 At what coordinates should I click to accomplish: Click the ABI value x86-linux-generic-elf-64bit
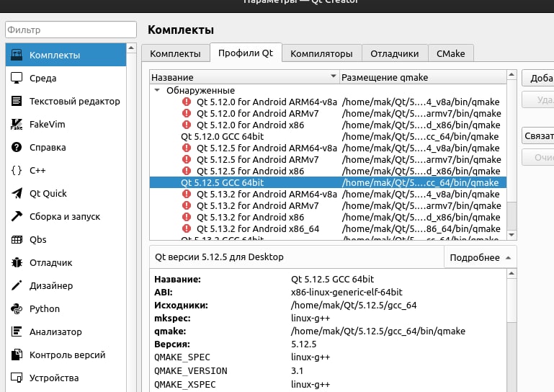[347, 293]
